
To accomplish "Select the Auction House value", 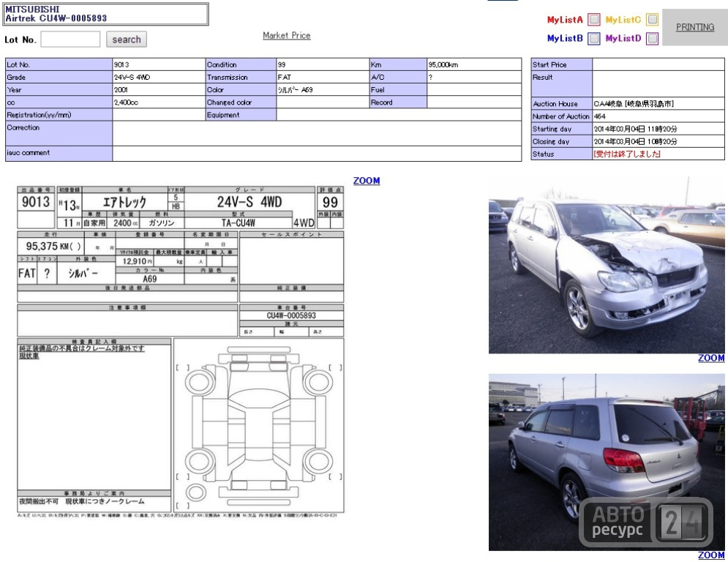I will (x=634, y=104).
